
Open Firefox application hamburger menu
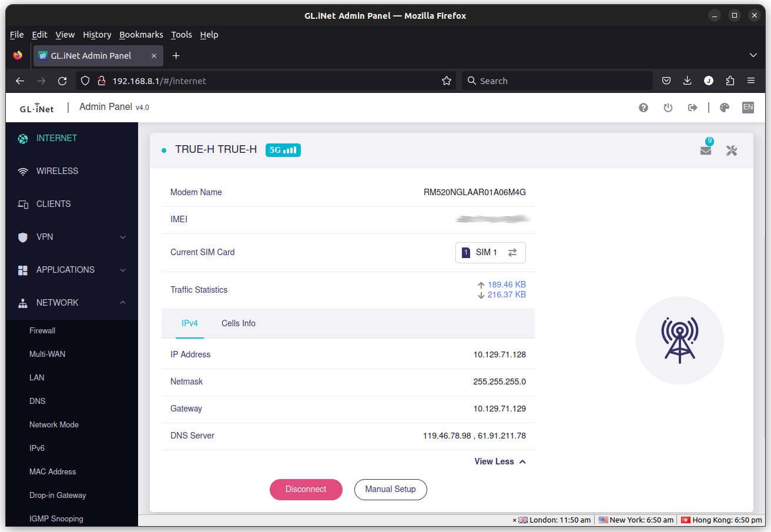(751, 81)
